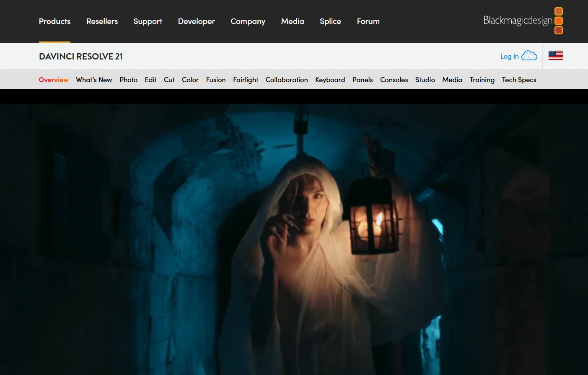Go to the Consoles tab
This screenshot has width=588, height=375.
click(x=394, y=80)
